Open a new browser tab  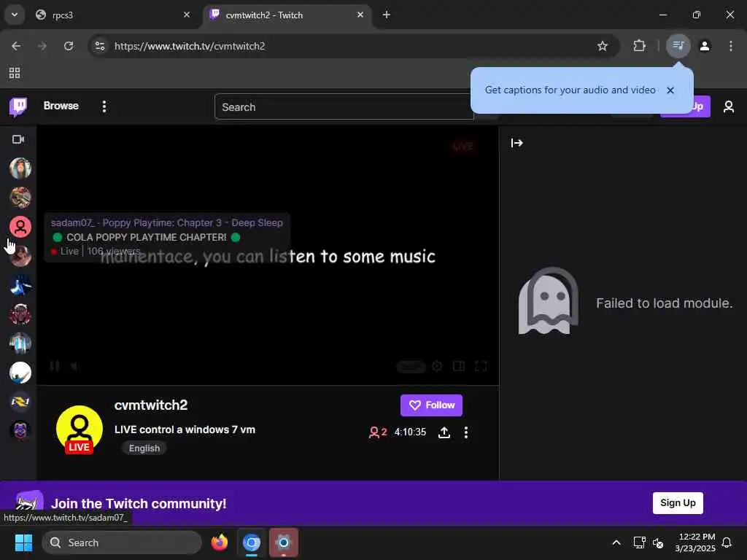[387, 15]
